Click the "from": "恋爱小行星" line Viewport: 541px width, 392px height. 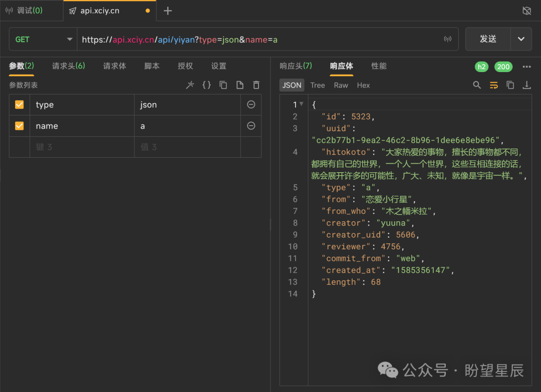pos(369,199)
